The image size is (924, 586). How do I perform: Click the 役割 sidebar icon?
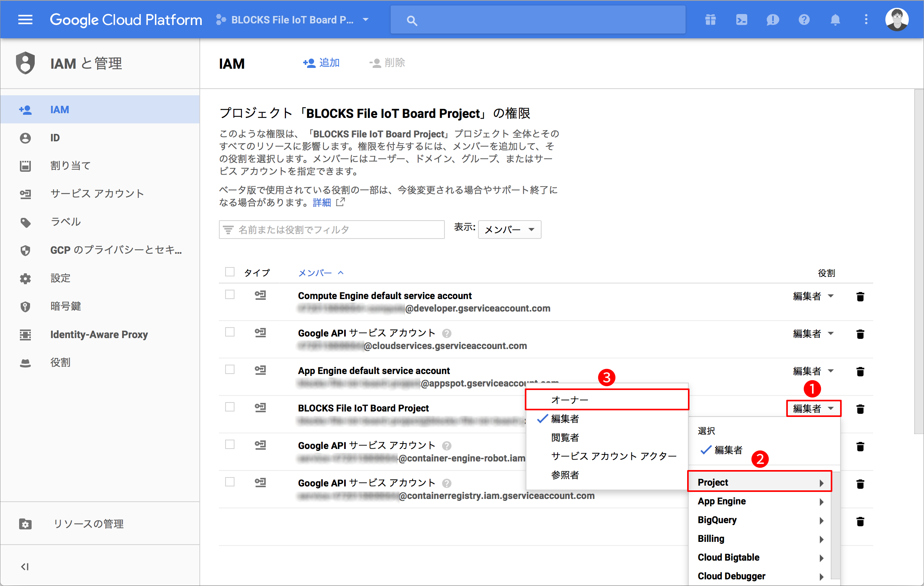(27, 362)
